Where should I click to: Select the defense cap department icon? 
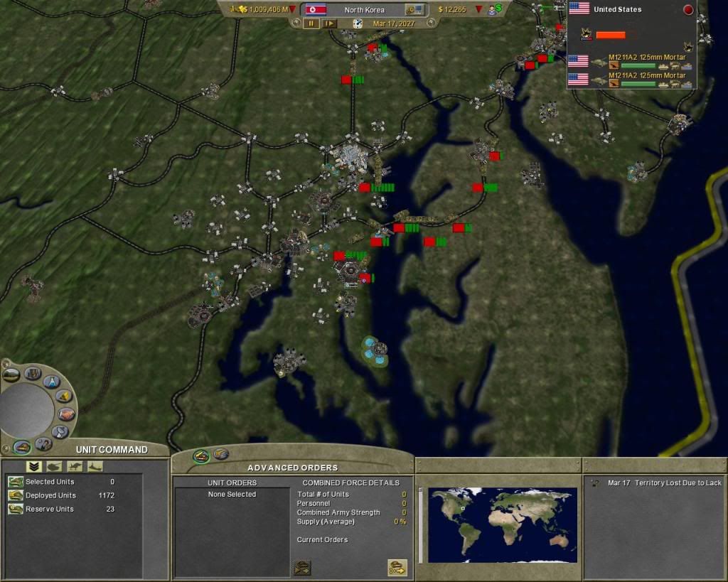tap(21, 447)
